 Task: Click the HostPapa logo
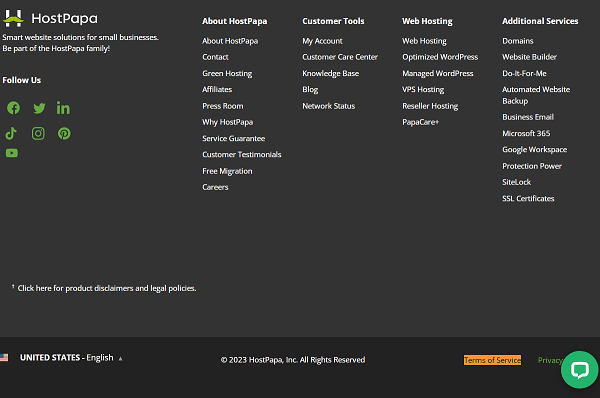50,18
